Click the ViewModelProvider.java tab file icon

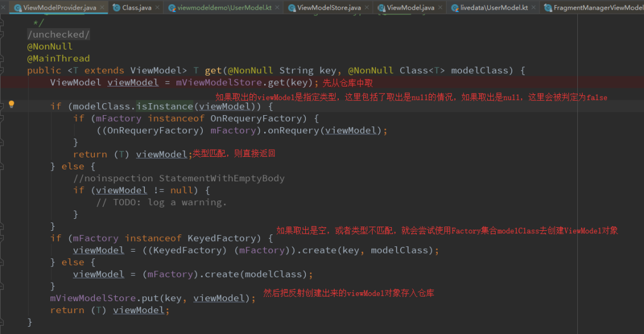point(18,8)
